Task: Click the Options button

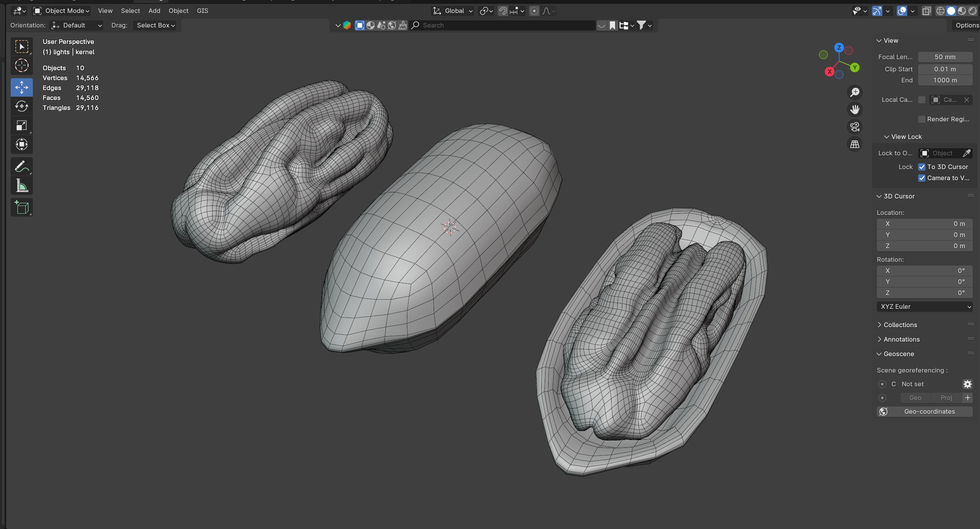Action: tap(966, 25)
